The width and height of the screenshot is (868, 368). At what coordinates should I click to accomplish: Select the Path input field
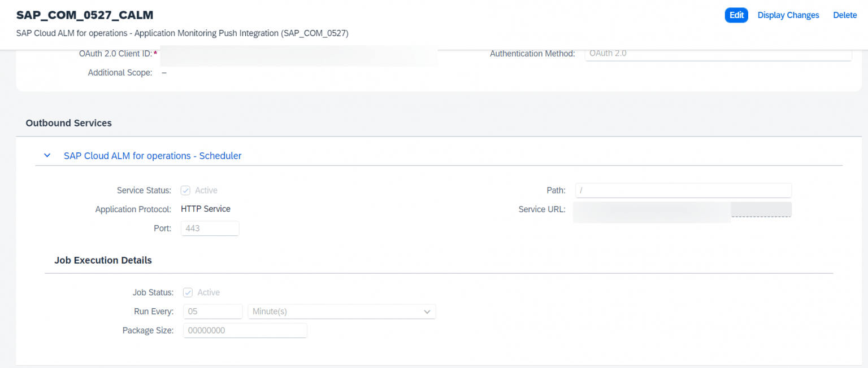(x=683, y=190)
